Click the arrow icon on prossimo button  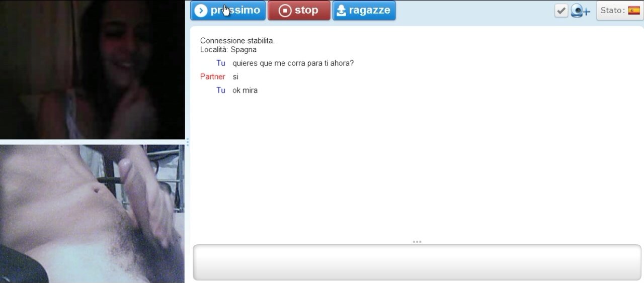(x=201, y=11)
